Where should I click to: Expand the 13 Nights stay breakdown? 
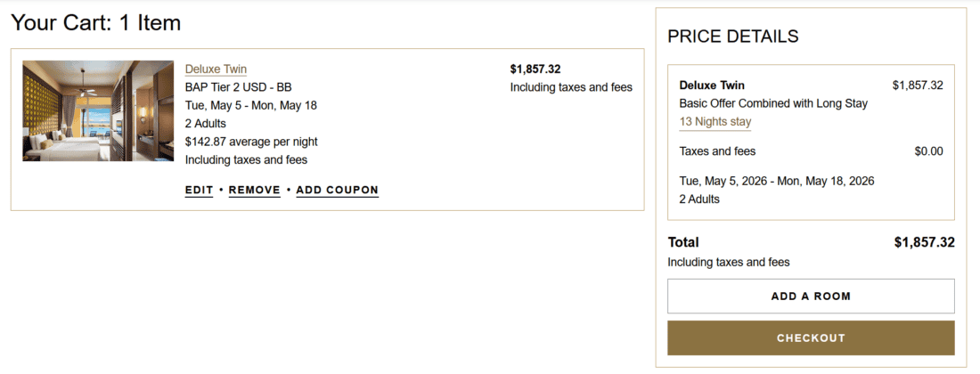(715, 122)
